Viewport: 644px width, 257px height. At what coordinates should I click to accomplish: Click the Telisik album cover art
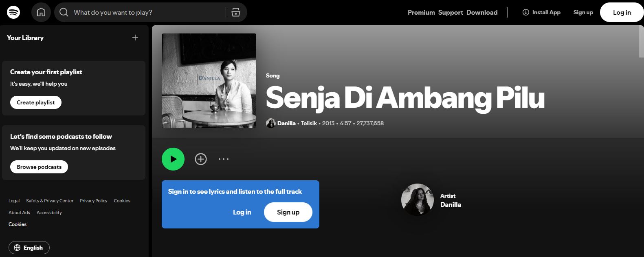[x=209, y=81]
